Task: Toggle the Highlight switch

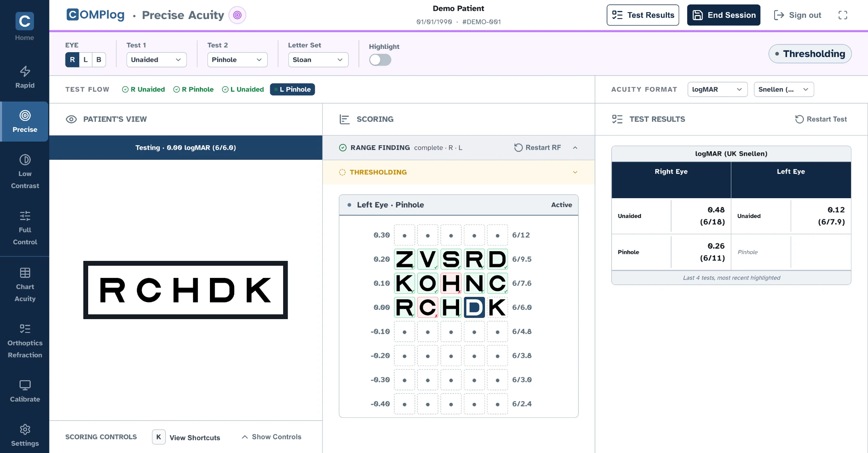Action: 380,60
